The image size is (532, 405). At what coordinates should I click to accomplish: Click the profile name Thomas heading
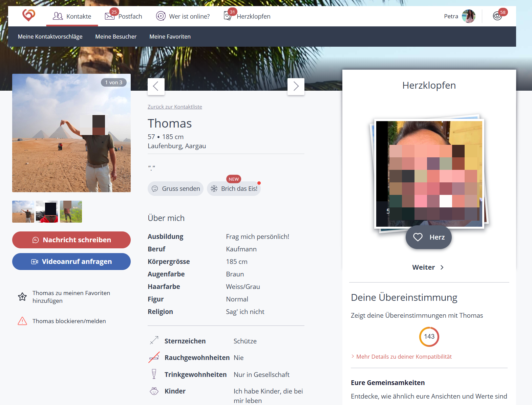[170, 123]
